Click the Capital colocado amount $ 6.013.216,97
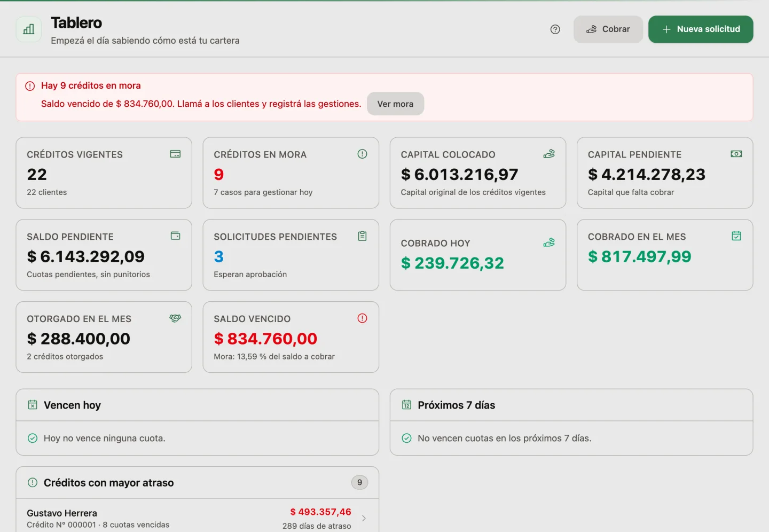Image resolution: width=769 pixels, height=532 pixels. (460, 174)
